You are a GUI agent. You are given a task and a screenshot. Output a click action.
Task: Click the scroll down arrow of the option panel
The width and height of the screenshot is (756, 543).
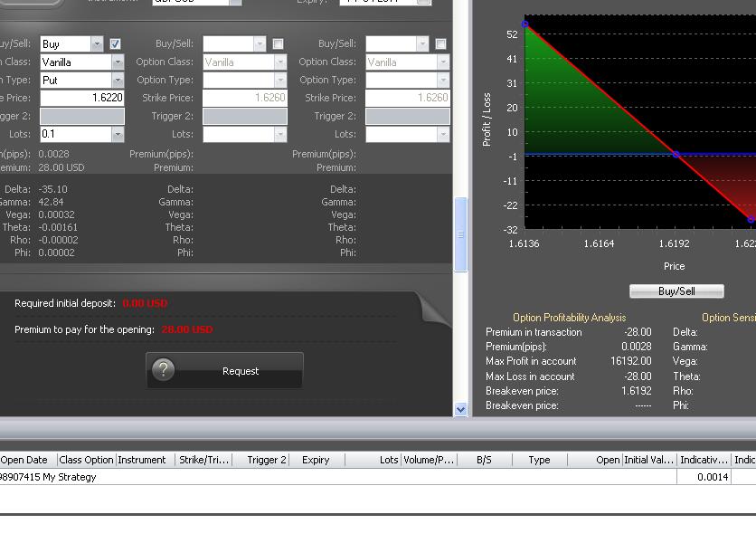(460, 410)
